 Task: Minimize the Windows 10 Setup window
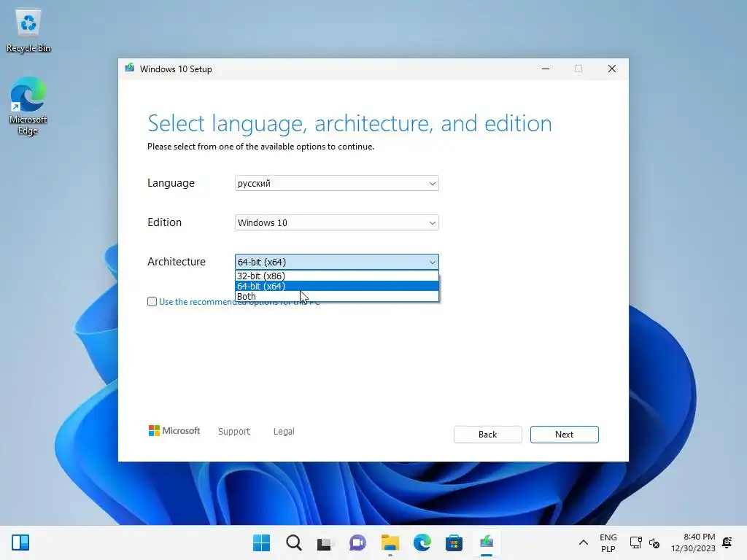546,69
